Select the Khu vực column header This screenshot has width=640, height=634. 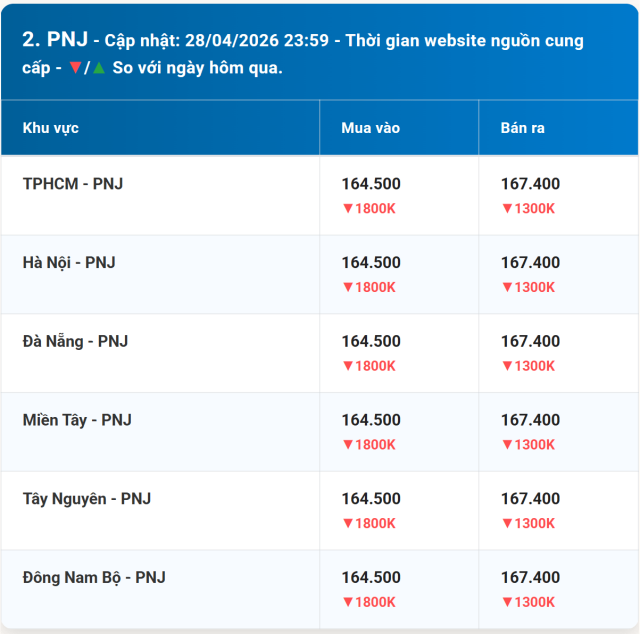[x=51, y=128]
